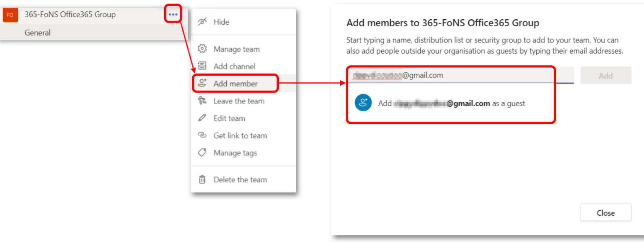Click the Manage tags tag icon

(202, 153)
